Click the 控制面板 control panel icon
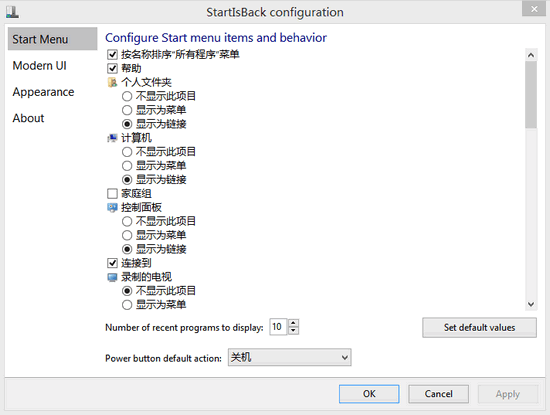 click(x=112, y=208)
